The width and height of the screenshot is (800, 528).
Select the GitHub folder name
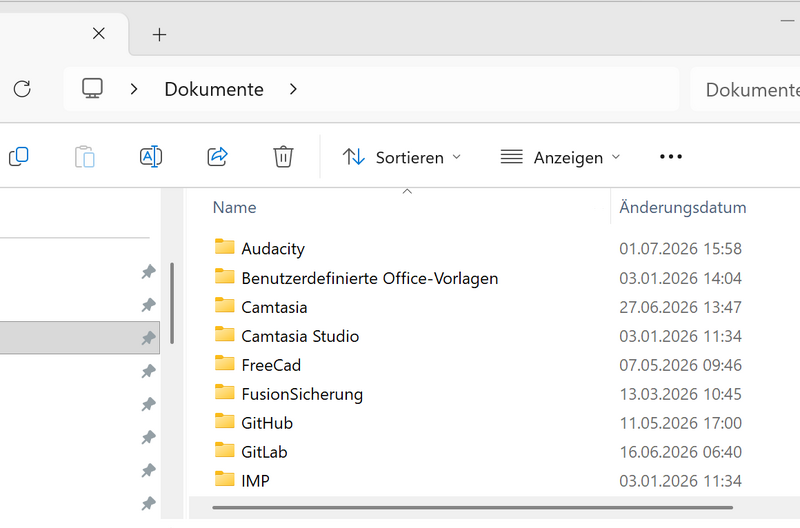267,423
